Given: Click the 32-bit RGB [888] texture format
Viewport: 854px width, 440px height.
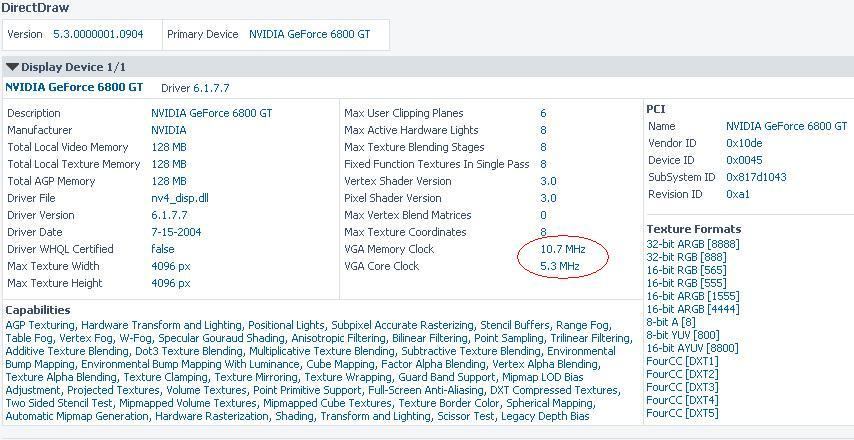Looking at the screenshot, I should click(686, 257).
